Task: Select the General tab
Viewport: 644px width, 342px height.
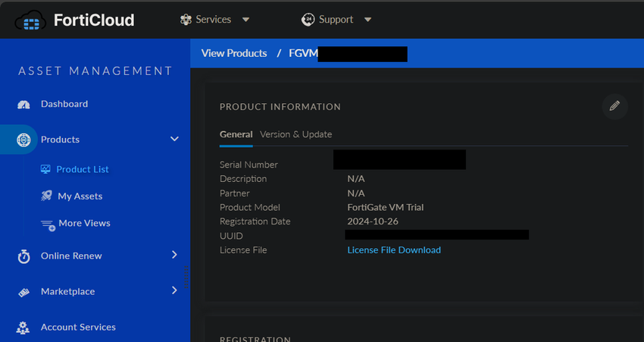Action: (x=236, y=134)
